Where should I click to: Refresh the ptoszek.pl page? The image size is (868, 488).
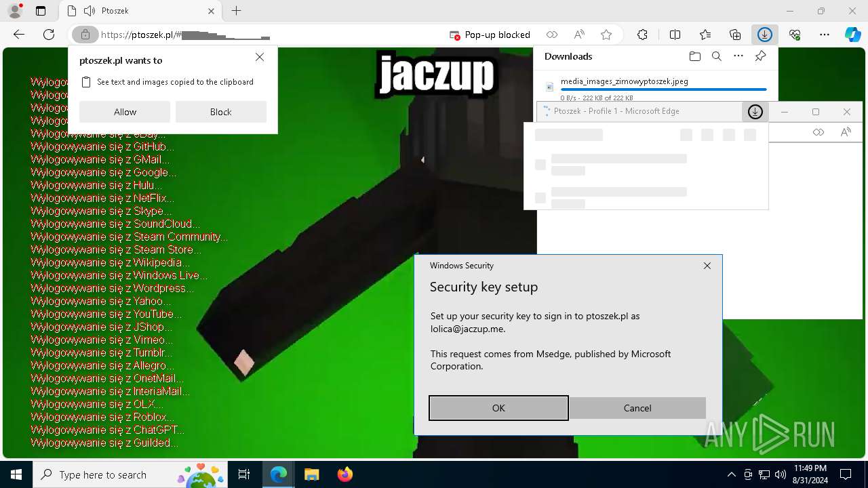point(49,35)
